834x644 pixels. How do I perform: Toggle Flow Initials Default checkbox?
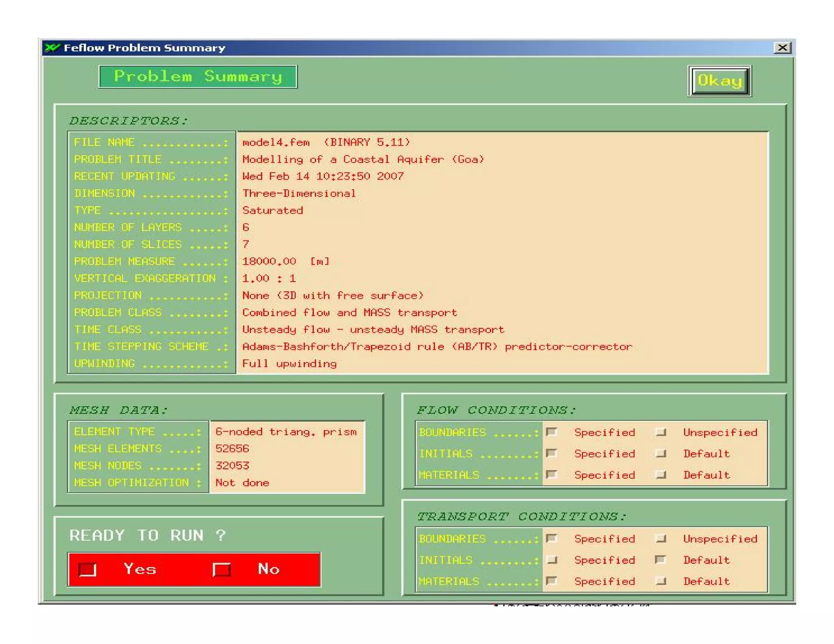(x=661, y=453)
